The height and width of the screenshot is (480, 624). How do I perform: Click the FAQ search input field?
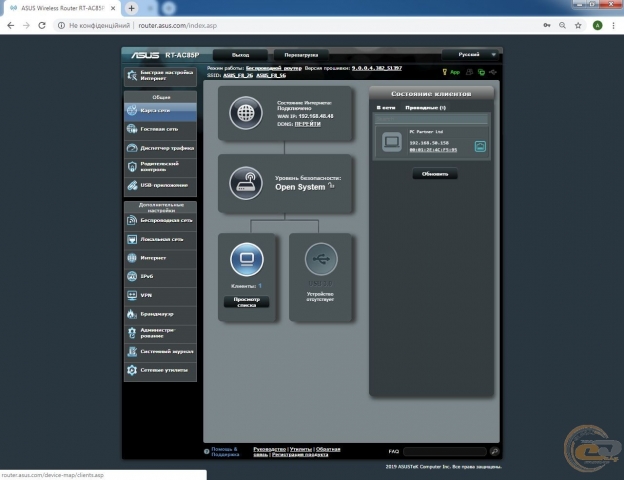click(443, 451)
